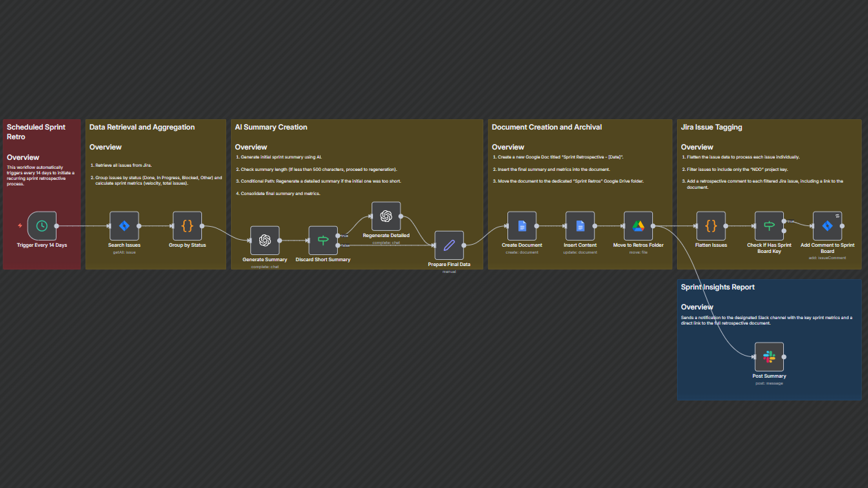Screen dimensions: 868x488
Task: Select the Document Creation and Archival sticky note
Action: click(546, 127)
